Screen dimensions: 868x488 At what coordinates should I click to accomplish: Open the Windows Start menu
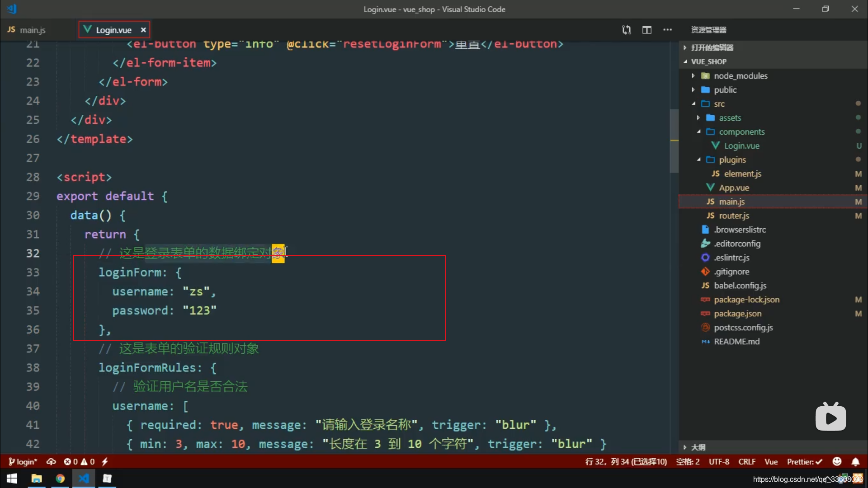pyautogui.click(x=12, y=479)
